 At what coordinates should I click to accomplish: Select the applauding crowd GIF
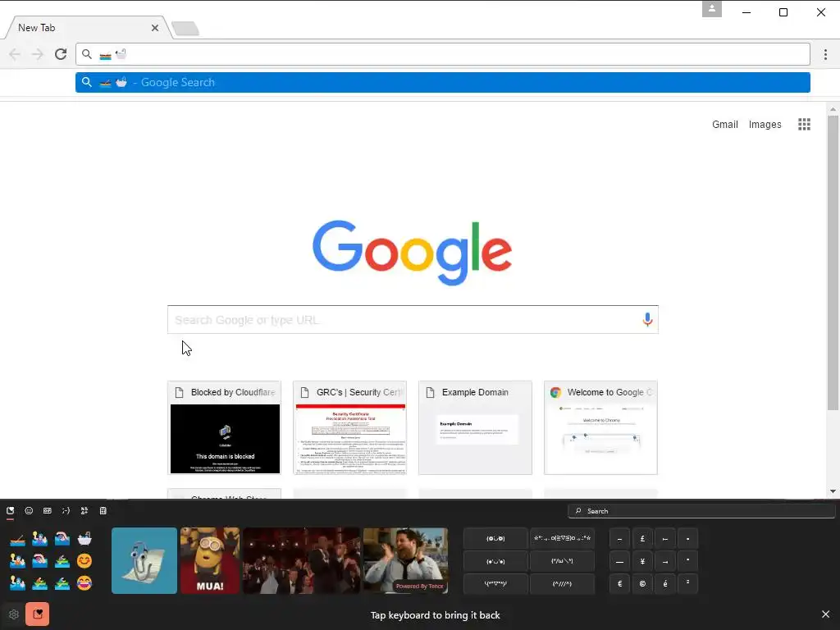click(x=302, y=560)
